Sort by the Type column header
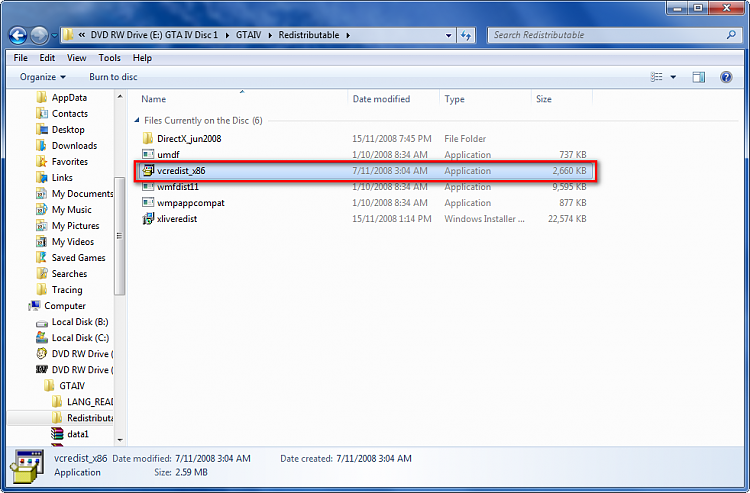The width and height of the screenshot is (750, 493). coord(454,99)
